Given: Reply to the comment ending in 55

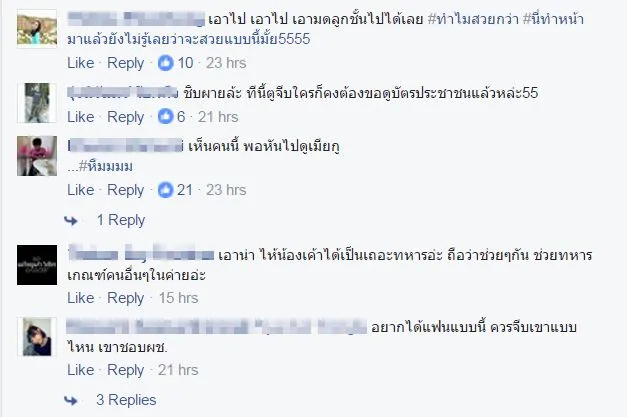Looking at the screenshot, I should (x=125, y=117).
